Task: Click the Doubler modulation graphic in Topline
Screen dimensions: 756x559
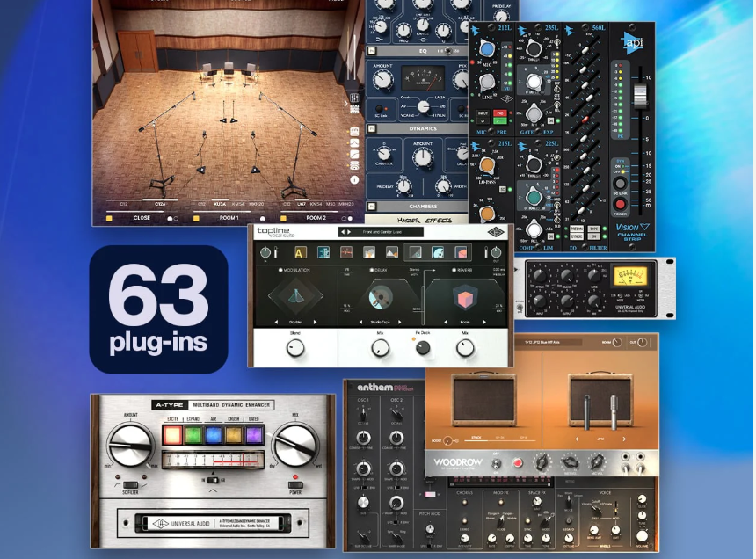Action: pos(295,296)
